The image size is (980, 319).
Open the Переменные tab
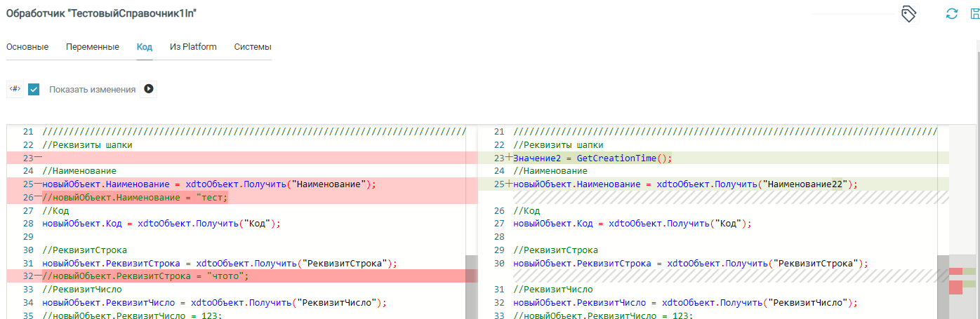(x=93, y=47)
